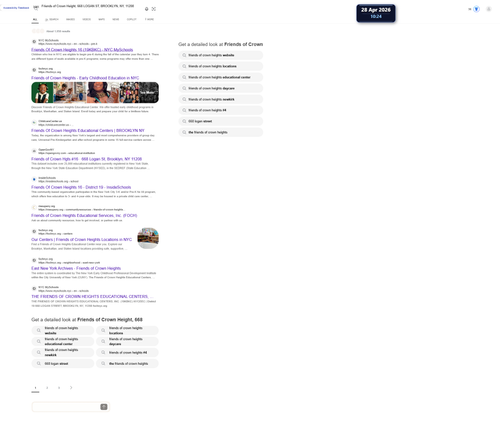This screenshot has width=500, height=423.
Task: Click bottom suggestion 'friends of crown heights daycare'
Action: click(x=127, y=341)
